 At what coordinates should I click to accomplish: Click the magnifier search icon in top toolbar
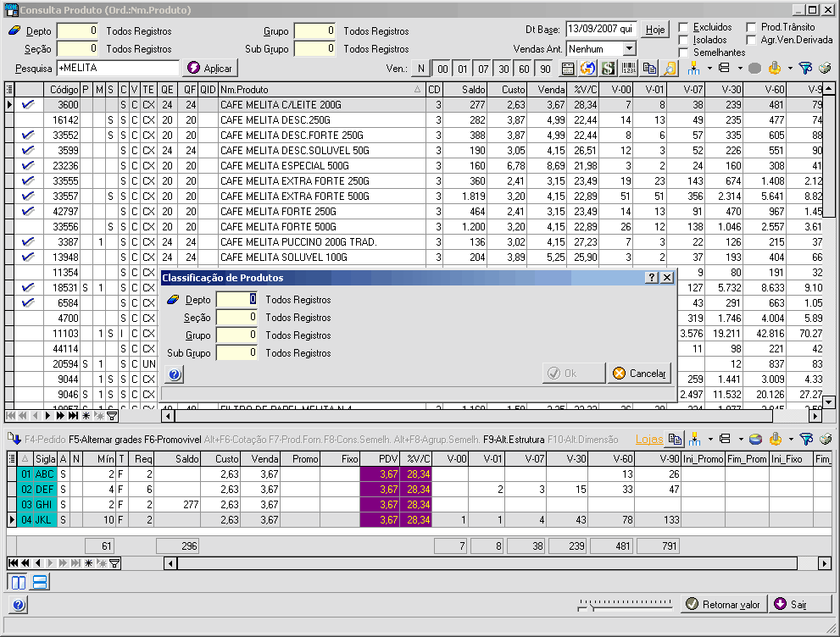[x=670, y=68]
